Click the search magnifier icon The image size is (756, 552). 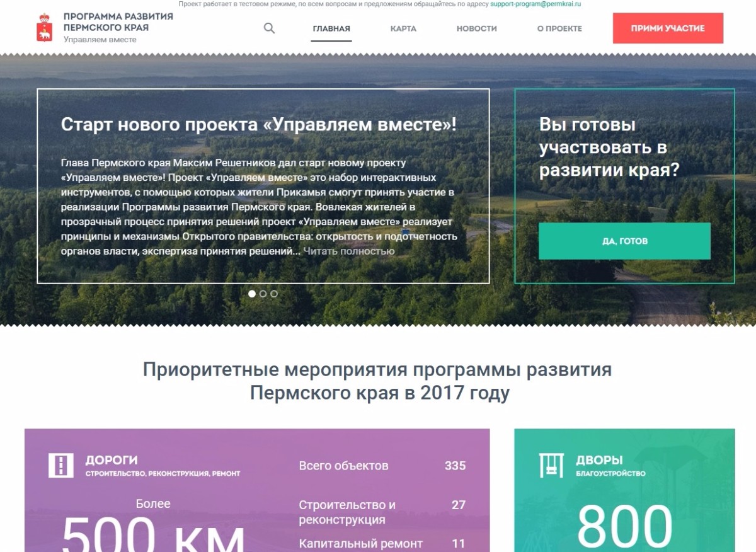[x=269, y=28]
